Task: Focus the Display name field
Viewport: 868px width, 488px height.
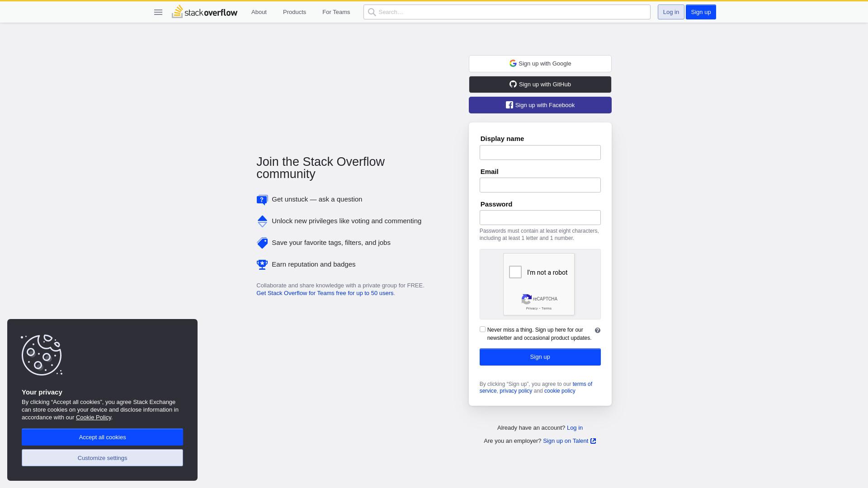Action: 540,153
